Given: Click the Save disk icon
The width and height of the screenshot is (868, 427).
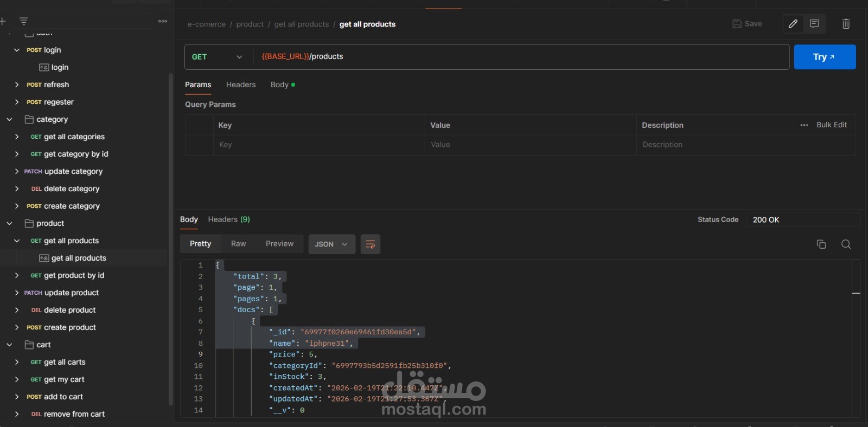Looking at the screenshot, I should [x=737, y=24].
